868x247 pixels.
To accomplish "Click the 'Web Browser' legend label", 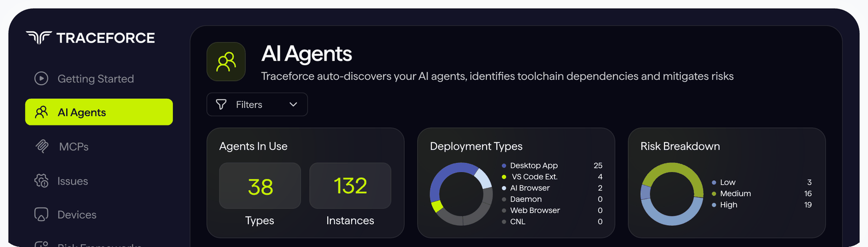I will click(535, 211).
